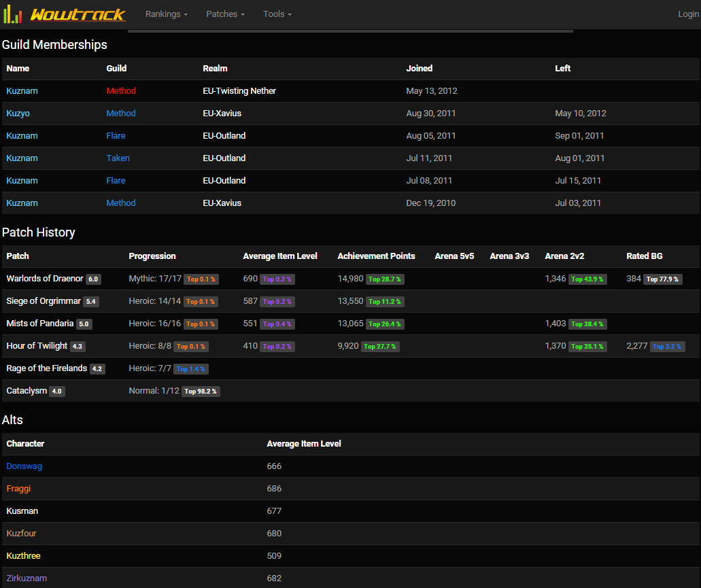Click Top 98.2 % progression badge

(x=201, y=392)
